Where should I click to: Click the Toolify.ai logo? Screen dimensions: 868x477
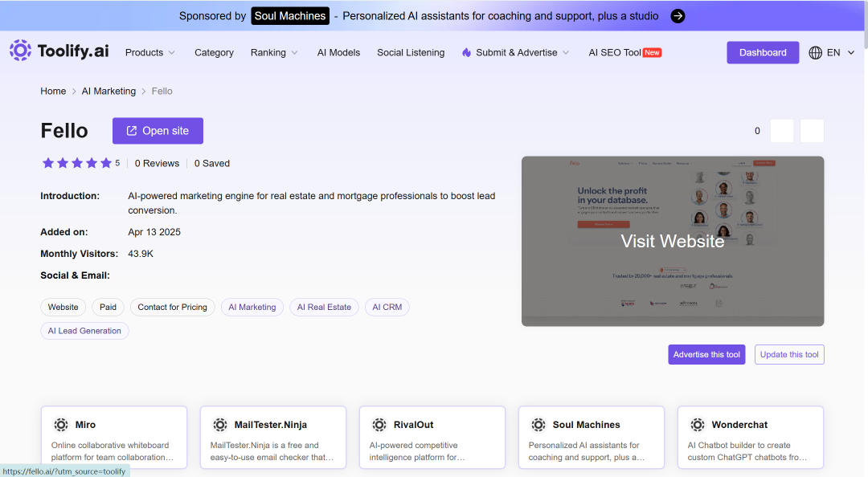pos(59,51)
